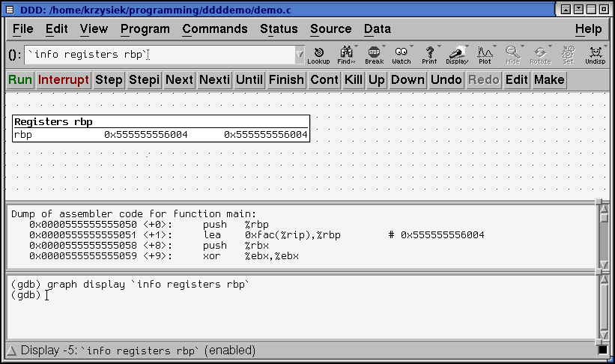Open Break icon dropdown arrow
615x364 pixels.
click(384, 46)
